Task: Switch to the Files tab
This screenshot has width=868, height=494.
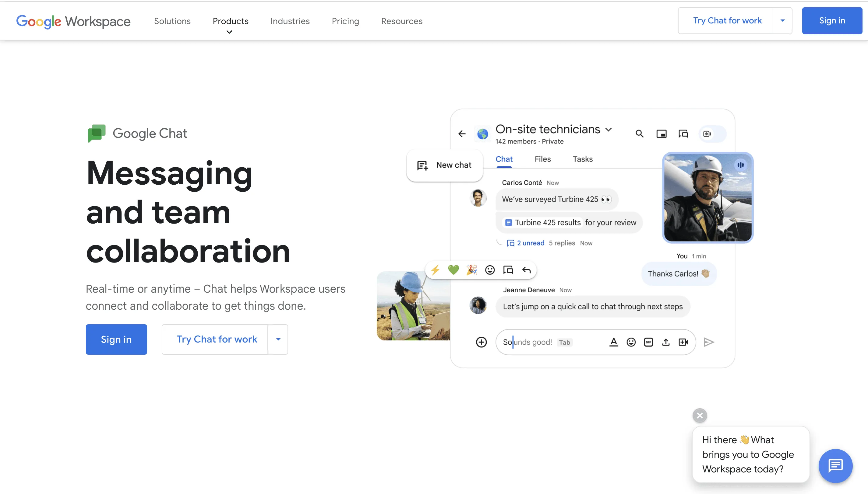Action: coord(542,159)
